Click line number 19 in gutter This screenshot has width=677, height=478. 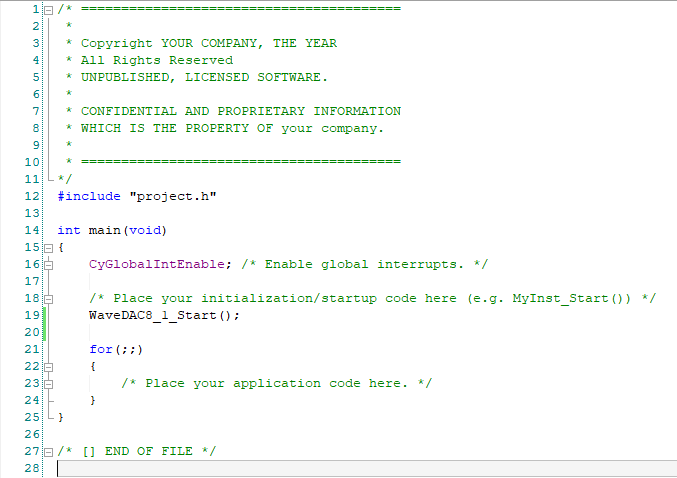point(32,315)
